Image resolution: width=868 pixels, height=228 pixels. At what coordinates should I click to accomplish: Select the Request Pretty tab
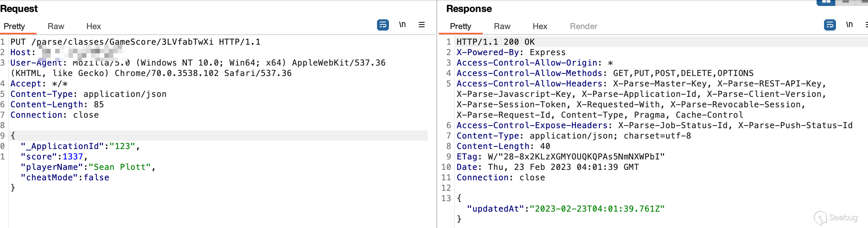pyautogui.click(x=14, y=26)
